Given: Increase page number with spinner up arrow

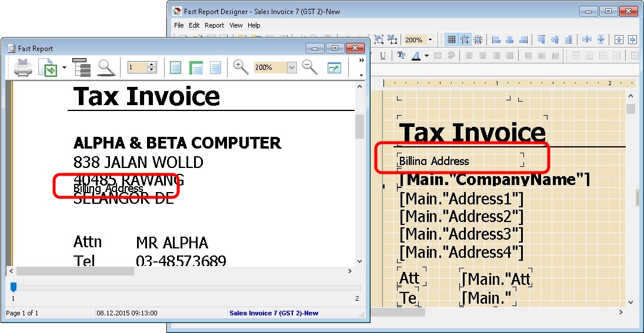Looking at the screenshot, I should pos(152,65).
